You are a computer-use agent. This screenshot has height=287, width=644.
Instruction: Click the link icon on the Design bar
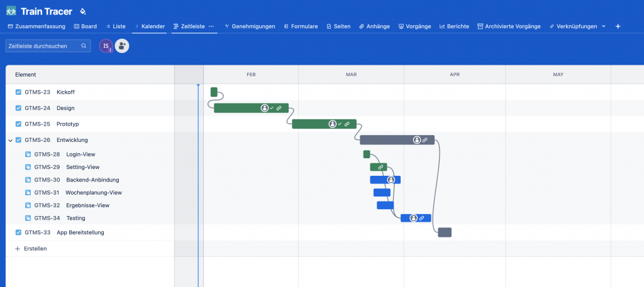(279, 108)
